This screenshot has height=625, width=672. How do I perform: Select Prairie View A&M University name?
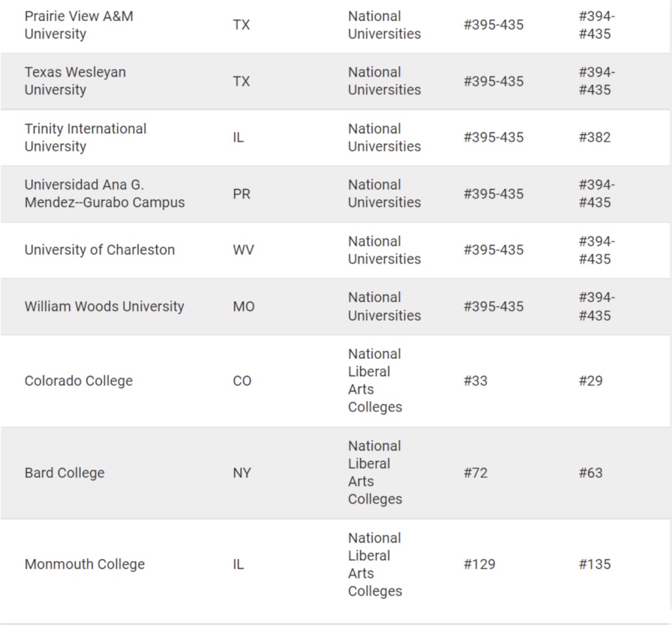[79, 25]
